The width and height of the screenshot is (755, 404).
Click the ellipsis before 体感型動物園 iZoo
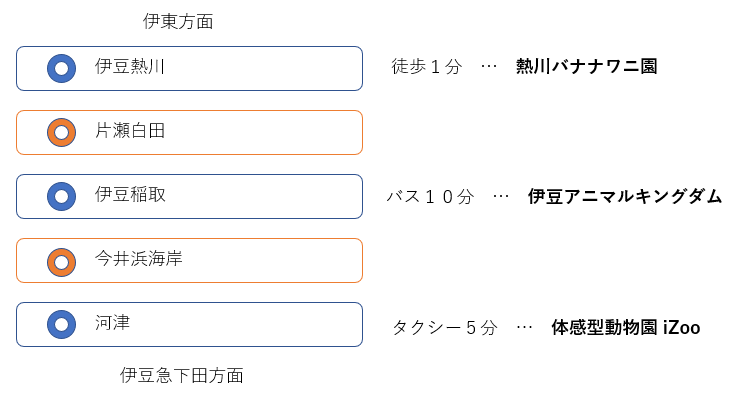pyautogui.click(x=524, y=327)
